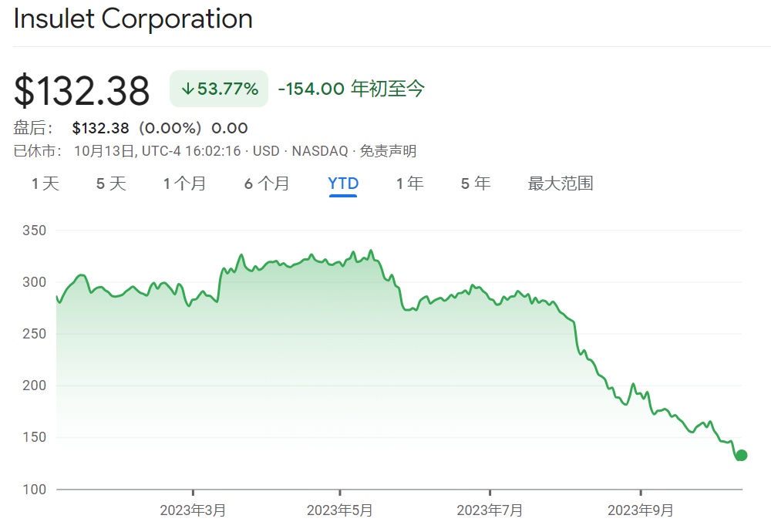Click the 盘后 after-hours price row

131,128
